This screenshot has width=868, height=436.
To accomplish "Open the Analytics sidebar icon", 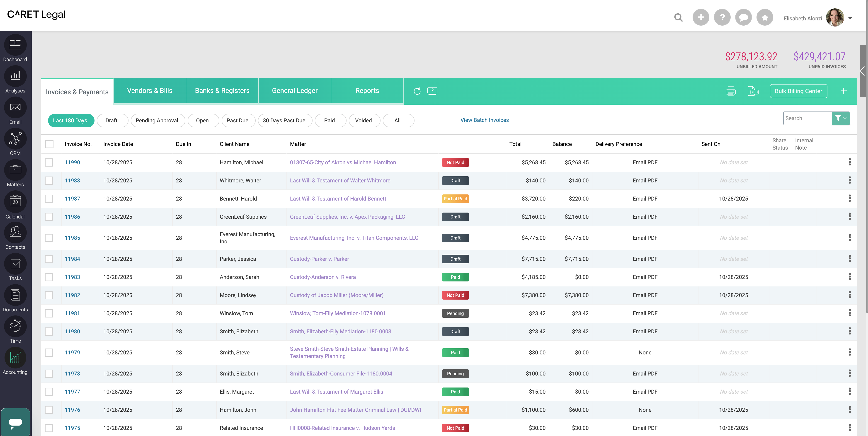I will coord(15,77).
